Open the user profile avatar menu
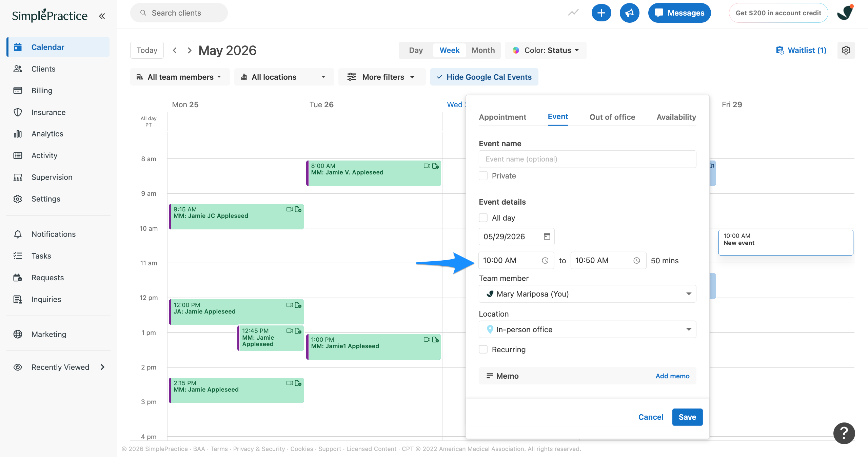Screen dimensions: 868x471 (x=845, y=13)
